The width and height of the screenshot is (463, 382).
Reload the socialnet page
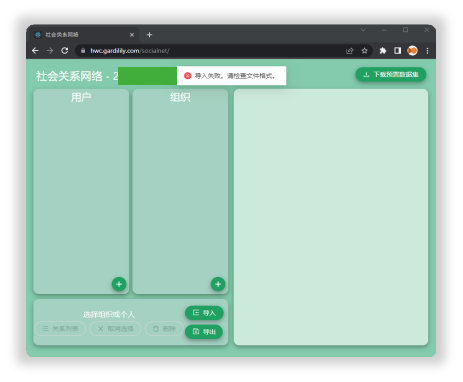coord(65,51)
